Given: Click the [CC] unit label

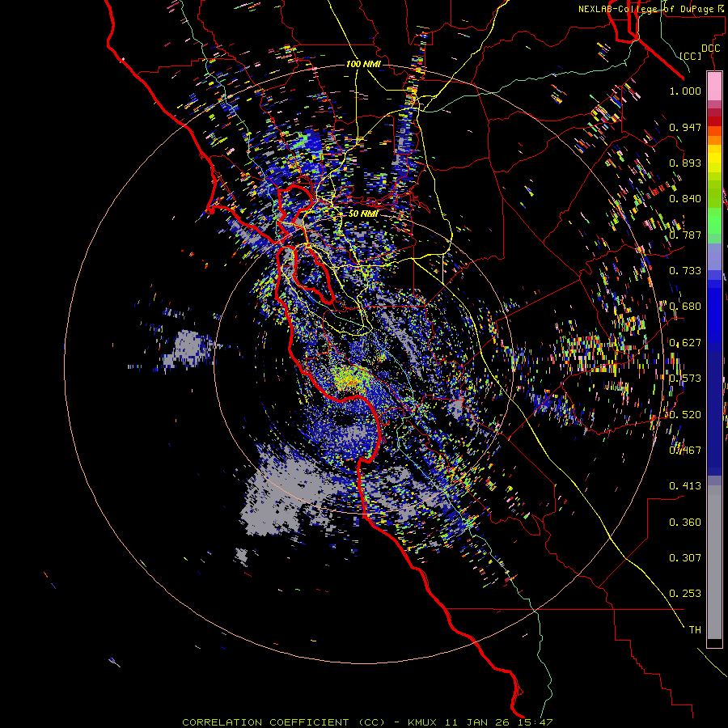Looking at the screenshot, I should tap(690, 56).
